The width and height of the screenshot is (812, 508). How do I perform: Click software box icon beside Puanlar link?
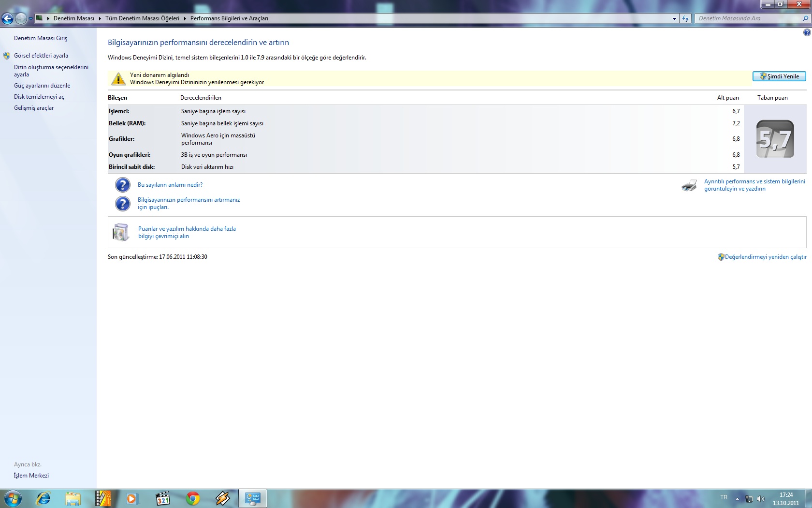tap(121, 232)
